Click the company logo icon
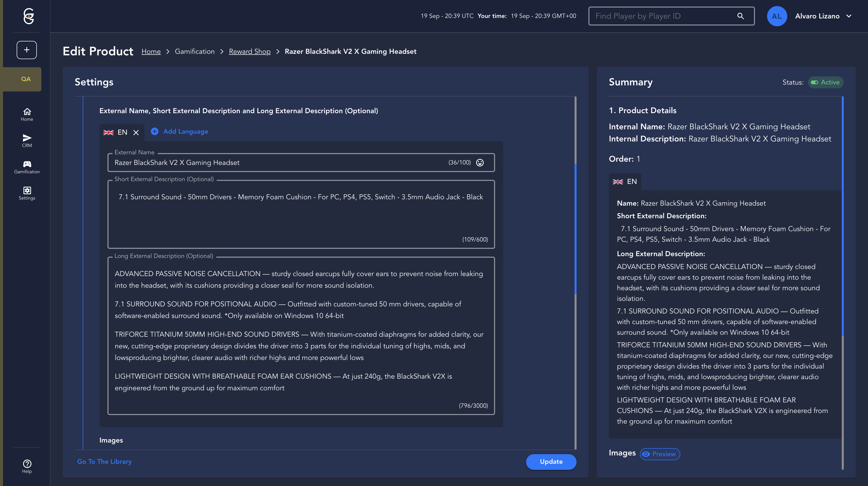The image size is (868, 486). [x=29, y=16]
